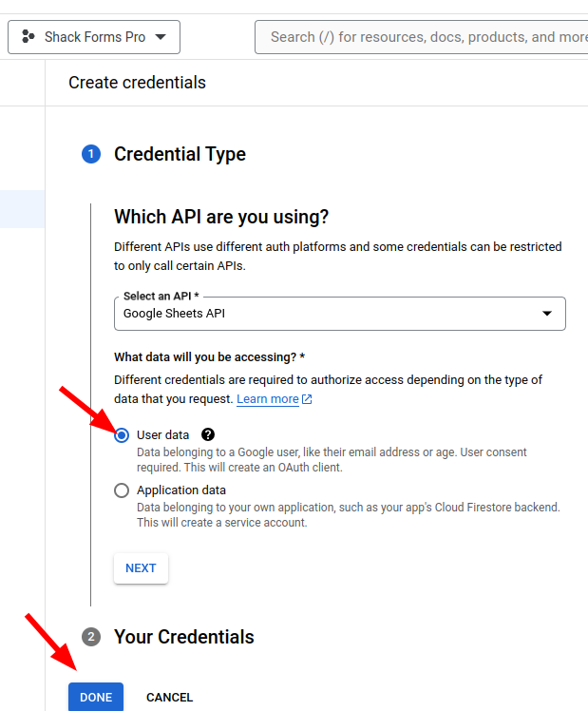This screenshot has width=588, height=711.
Task: Open the help icon beside User data
Action: (208, 434)
